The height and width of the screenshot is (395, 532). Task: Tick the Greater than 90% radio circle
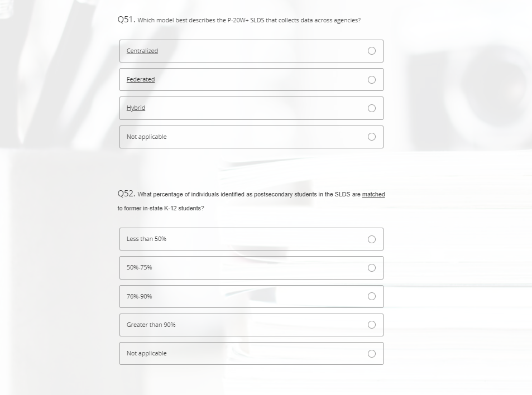[372, 325]
